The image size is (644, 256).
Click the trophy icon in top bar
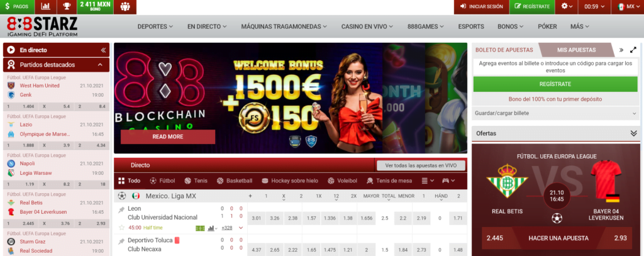(66, 6)
